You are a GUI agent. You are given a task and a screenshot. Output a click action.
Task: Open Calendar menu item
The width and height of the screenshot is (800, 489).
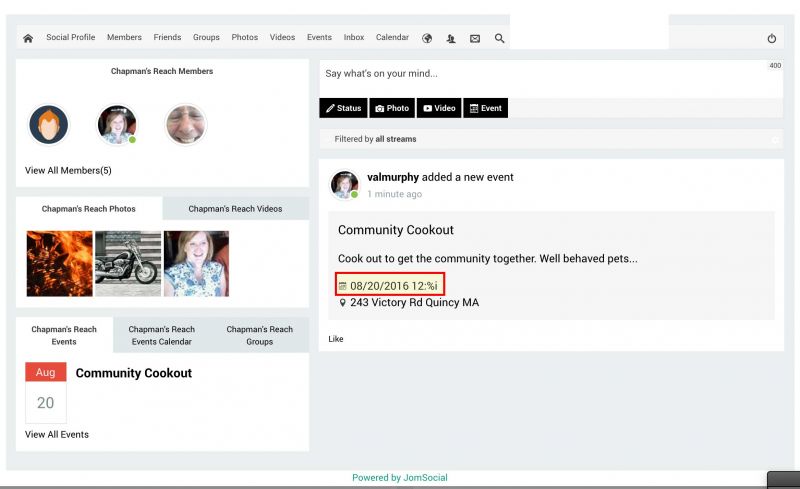tap(392, 37)
